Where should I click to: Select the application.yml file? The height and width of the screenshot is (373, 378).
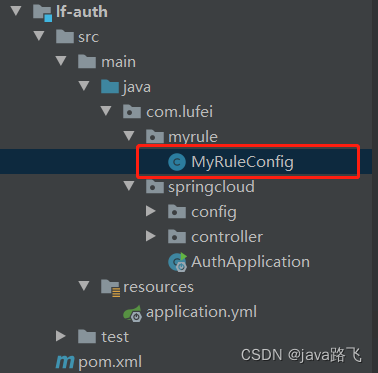(201, 313)
